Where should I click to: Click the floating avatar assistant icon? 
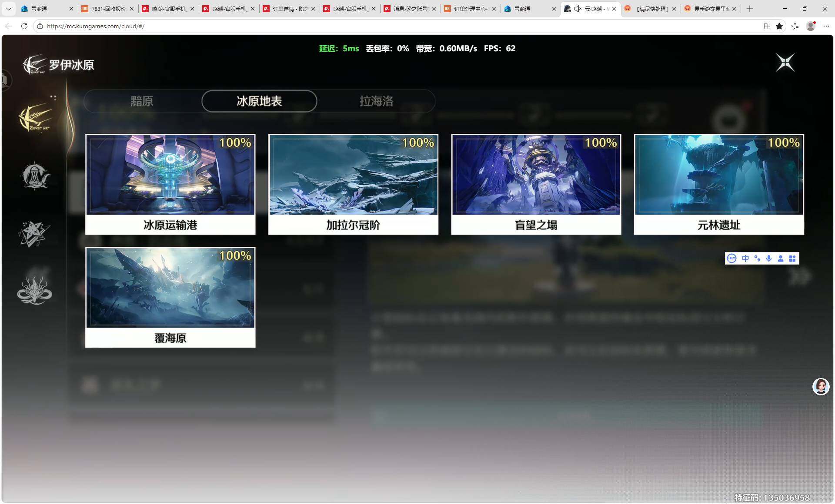[821, 386]
